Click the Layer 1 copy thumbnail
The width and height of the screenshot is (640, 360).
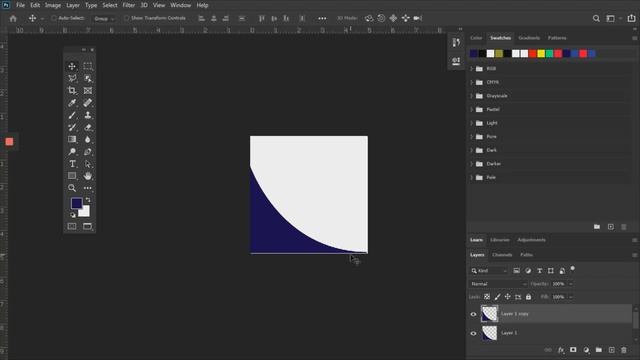[489, 314]
